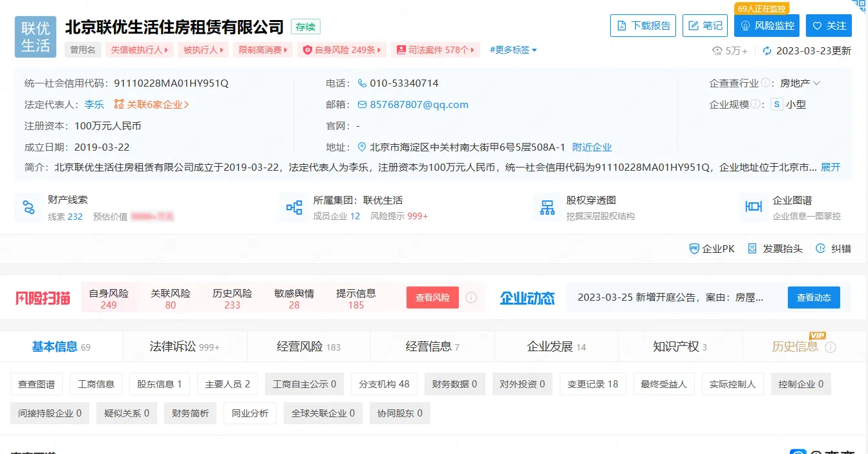Open 附近企业 link

click(592, 147)
